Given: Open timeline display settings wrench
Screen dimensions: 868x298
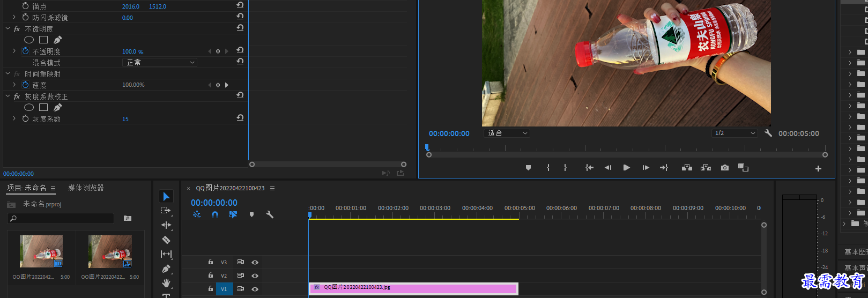Looking at the screenshot, I should [270, 214].
